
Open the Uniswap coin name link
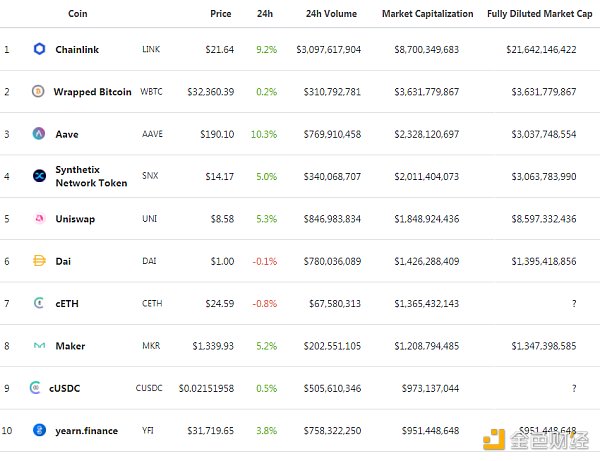pos(76,219)
